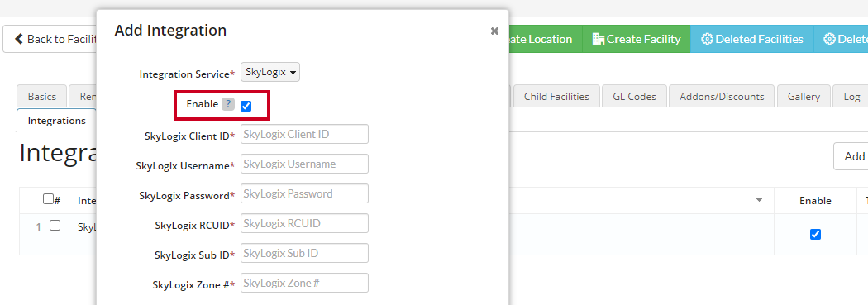Click the SkyLogix Client ID field
The image size is (868, 305).
[x=304, y=134]
